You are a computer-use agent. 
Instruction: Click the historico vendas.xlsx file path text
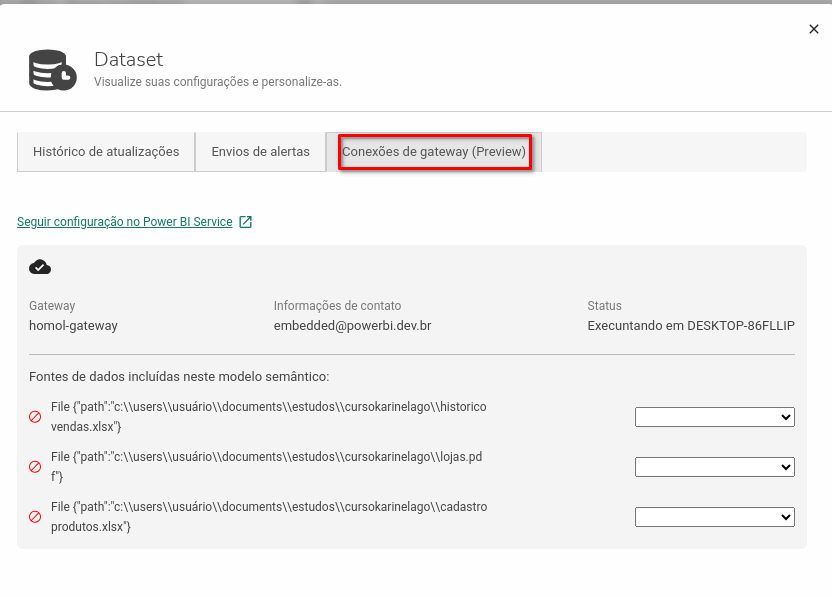[x=268, y=417]
